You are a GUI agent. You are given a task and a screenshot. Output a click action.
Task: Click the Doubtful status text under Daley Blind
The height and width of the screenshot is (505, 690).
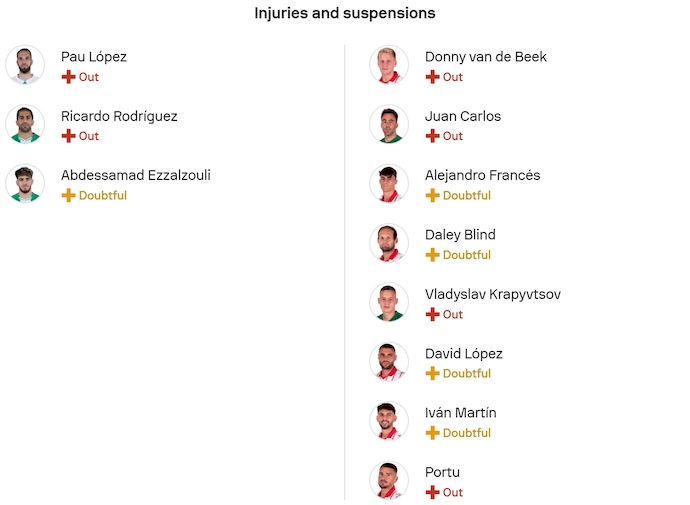click(466, 255)
